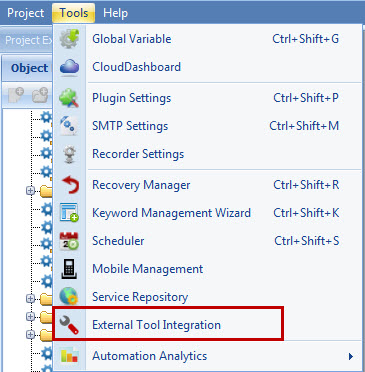
Task: Click the External Tool Integration wrench icon
Action: [69, 325]
